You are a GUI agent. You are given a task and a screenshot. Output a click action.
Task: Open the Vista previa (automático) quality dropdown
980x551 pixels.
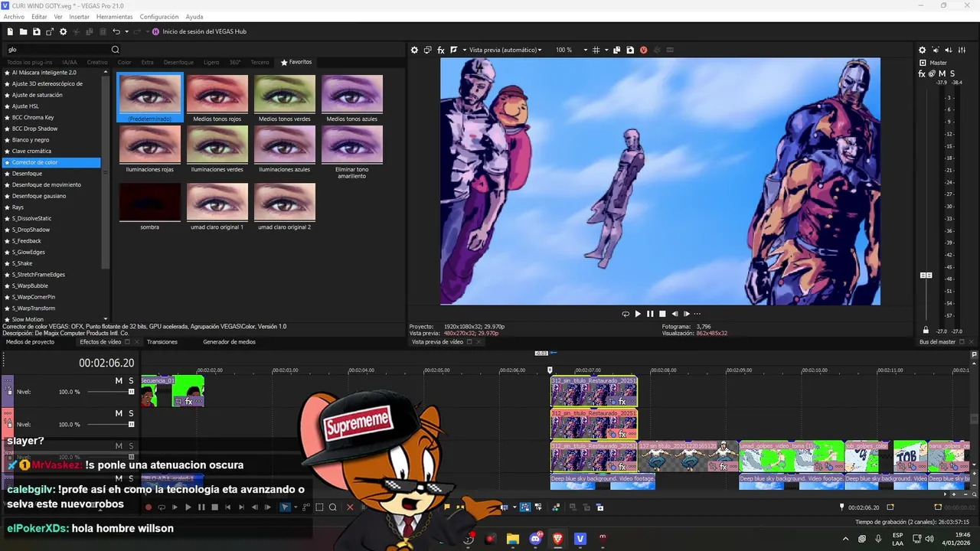(505, 50)
